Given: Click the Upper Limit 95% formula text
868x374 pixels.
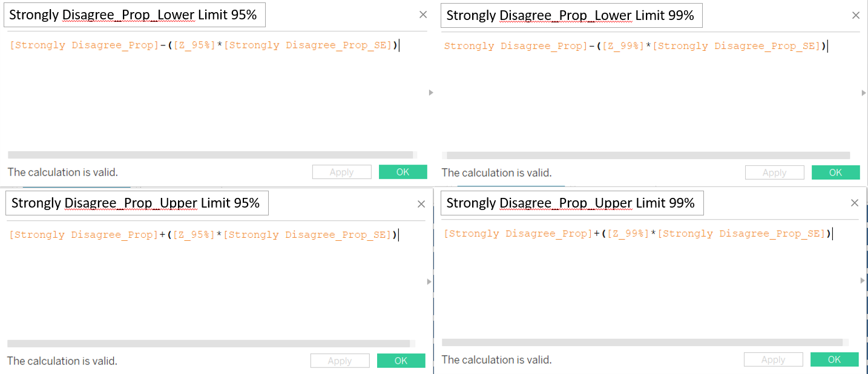Looking at the screenshot, I should [203, 235].
